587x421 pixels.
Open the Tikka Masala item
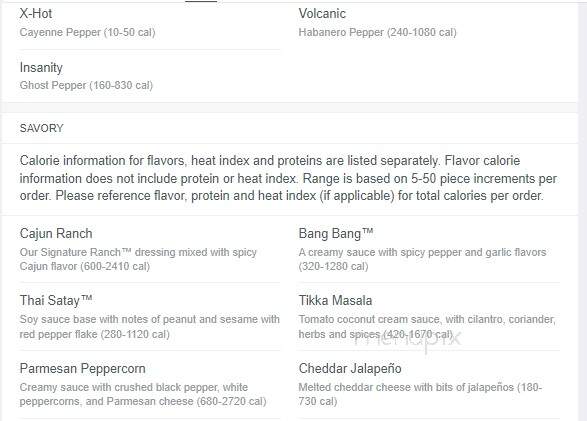335,300
